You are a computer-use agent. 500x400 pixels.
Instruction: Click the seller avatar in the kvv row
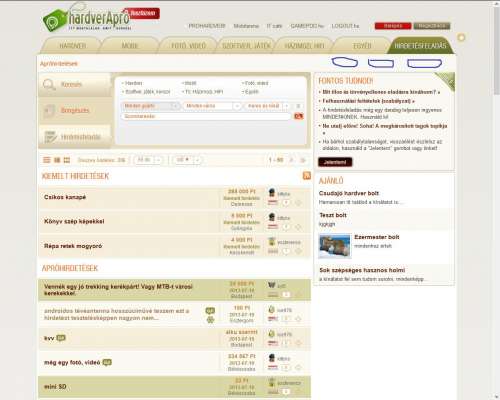[x=272, y=334]
